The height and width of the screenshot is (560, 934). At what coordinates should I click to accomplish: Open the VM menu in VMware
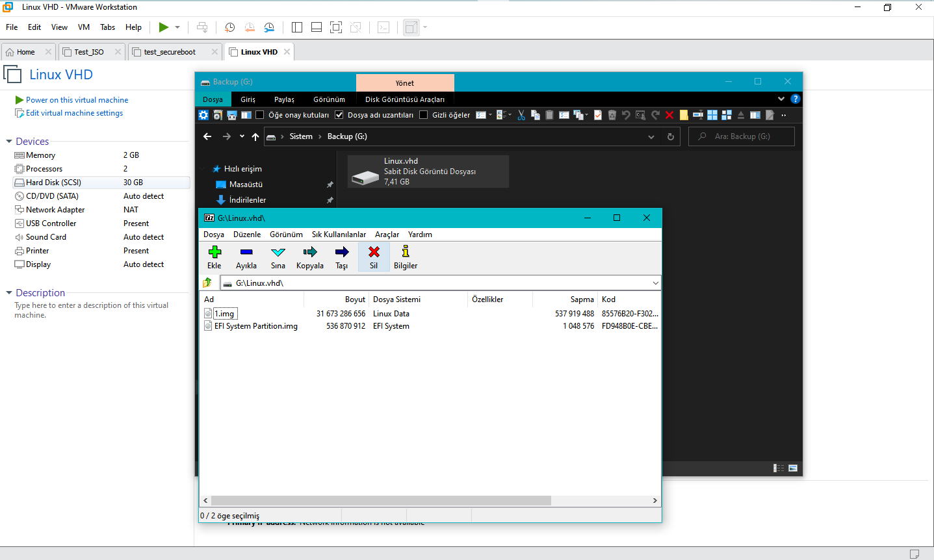click(83, 27)
